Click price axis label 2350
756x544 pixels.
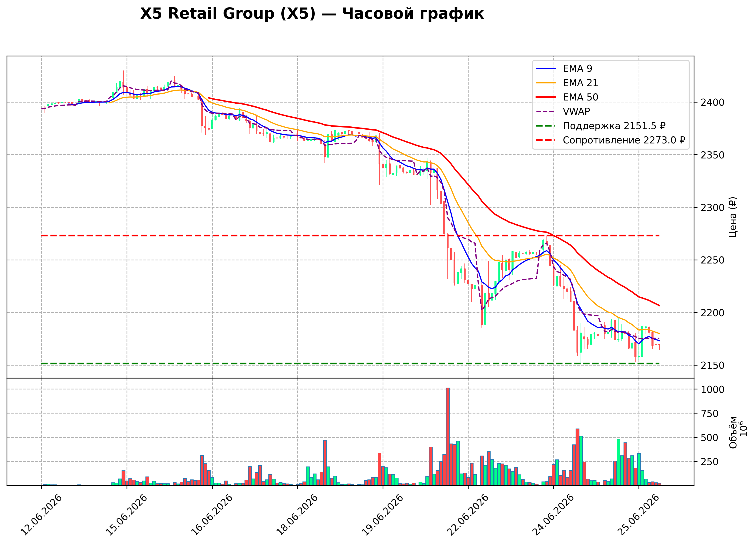(x=713, y=155)
